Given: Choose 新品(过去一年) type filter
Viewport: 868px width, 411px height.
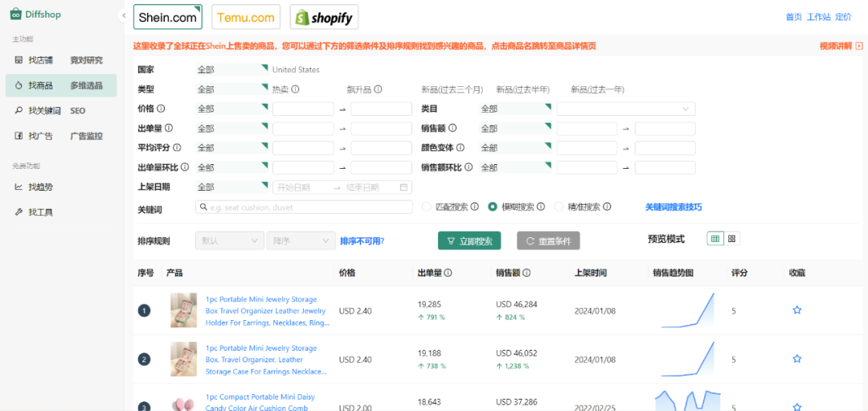Looking at the screenshot, I should tap(597, 89).
